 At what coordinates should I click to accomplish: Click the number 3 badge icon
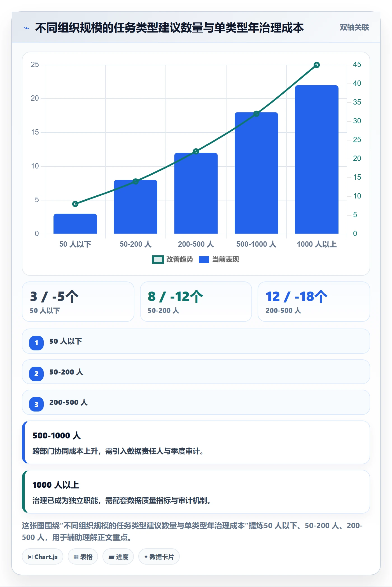tap(36, 404)
